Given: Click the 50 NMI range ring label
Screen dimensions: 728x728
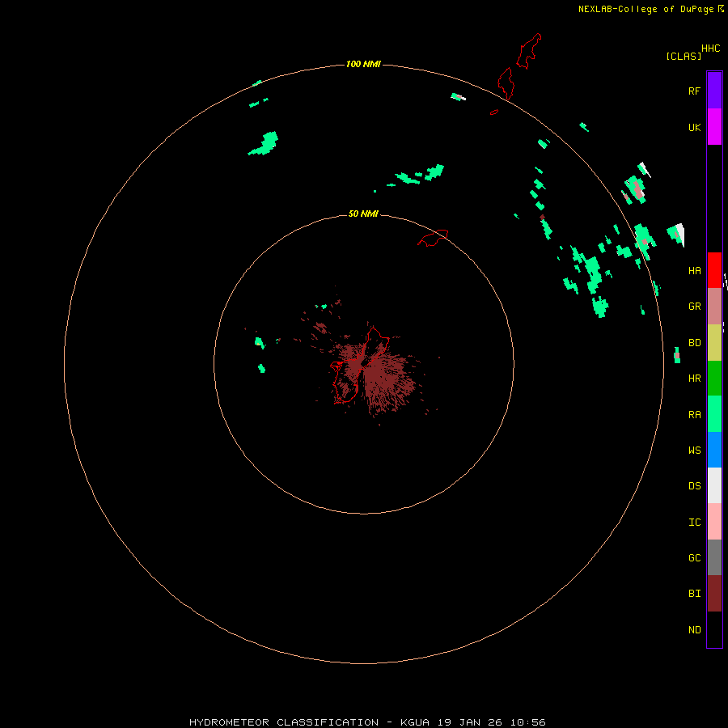Looking at the screenshot, I should point(363,214).
